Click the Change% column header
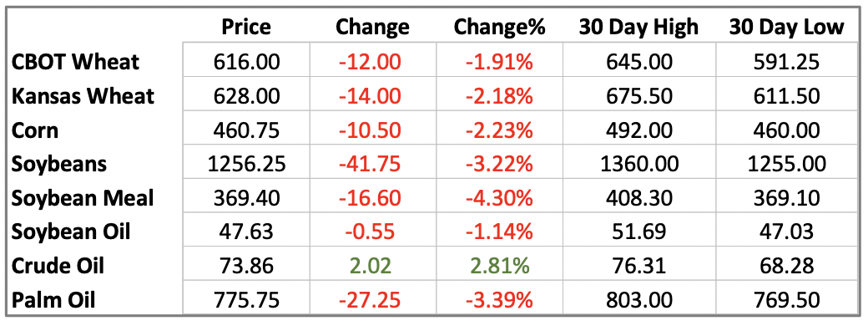This screenshot has height=326, width=868. click(x=500, y=27)
